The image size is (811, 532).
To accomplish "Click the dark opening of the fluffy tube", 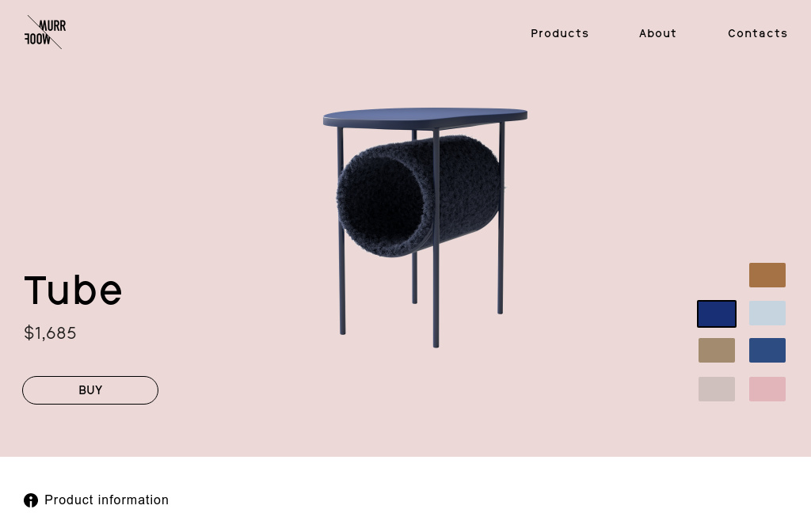I will click(x=382, y=204).
